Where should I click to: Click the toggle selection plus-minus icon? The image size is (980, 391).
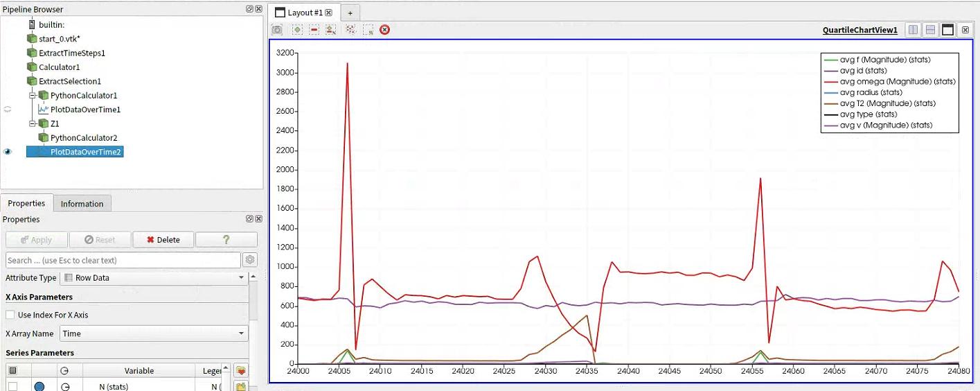click(x=331, y=30)
